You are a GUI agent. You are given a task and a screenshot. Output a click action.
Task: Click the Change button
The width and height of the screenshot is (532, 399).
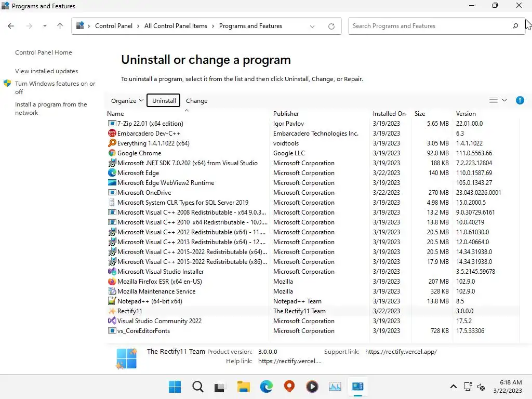(x=197, y=101)
